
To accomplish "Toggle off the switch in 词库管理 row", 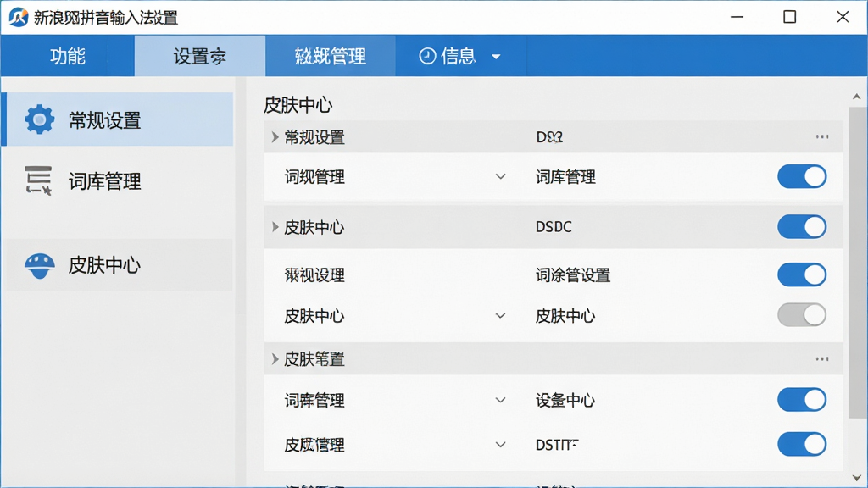I will (802, 177).
